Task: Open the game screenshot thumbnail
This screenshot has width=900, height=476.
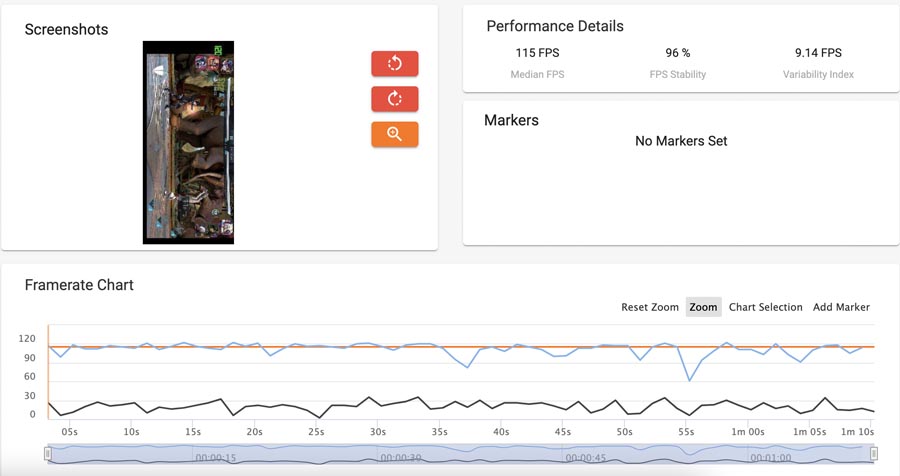Action: point(188,142)
